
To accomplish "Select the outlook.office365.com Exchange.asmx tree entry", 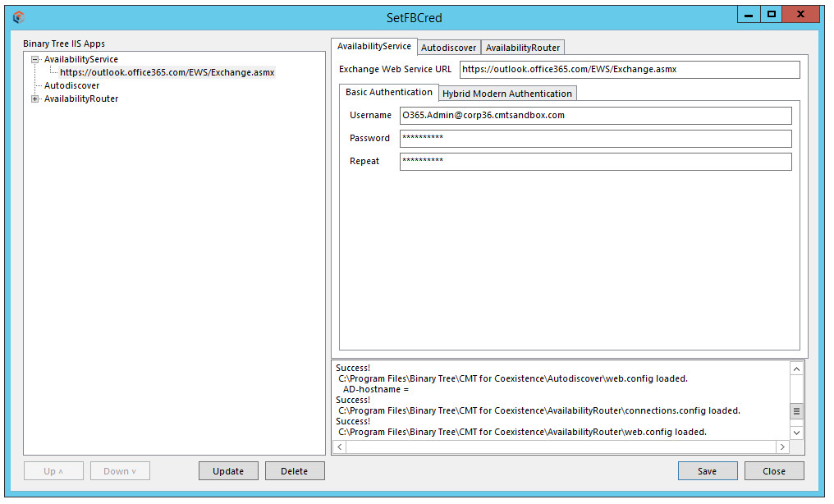I will [x=167, y=72].
